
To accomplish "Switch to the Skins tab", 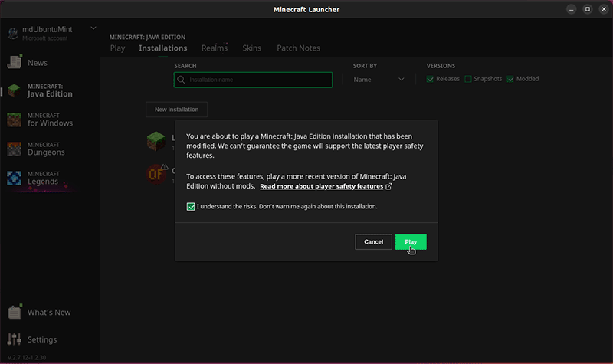I will (x=252, y=48).
